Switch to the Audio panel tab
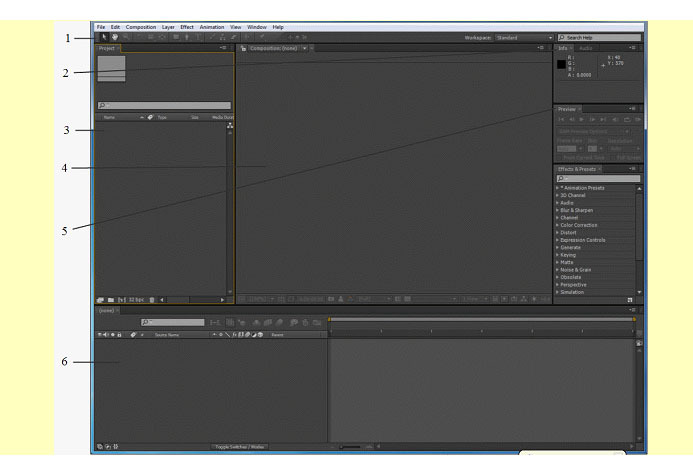Image resolution: width=693 pixels, height=468 pixels. [586, 48]
